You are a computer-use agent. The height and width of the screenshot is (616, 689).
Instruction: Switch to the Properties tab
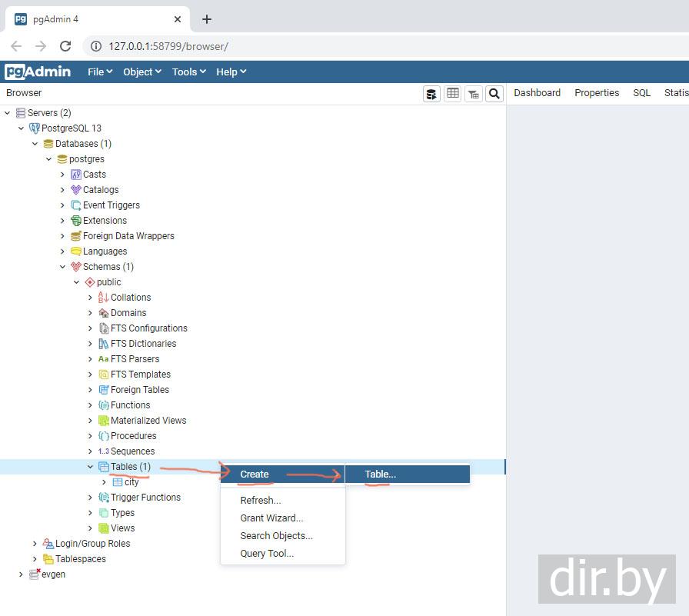(596, 93)
